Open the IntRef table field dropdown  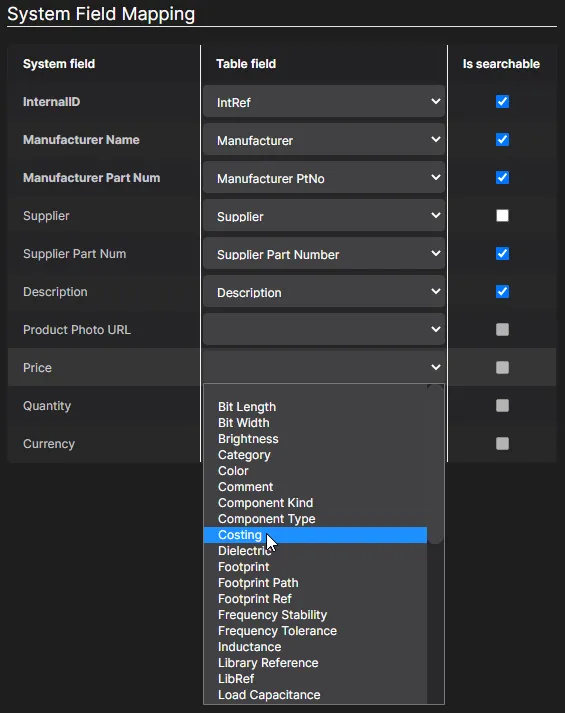[324, 101]
